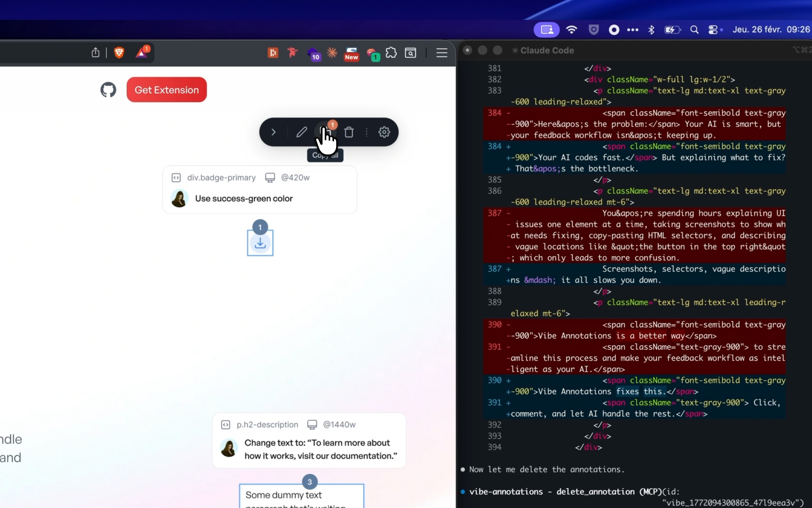Viewport: 812px width, 508px height.
Task: Collapse the floating toolbar with chevron
Action: pos(274,132)
